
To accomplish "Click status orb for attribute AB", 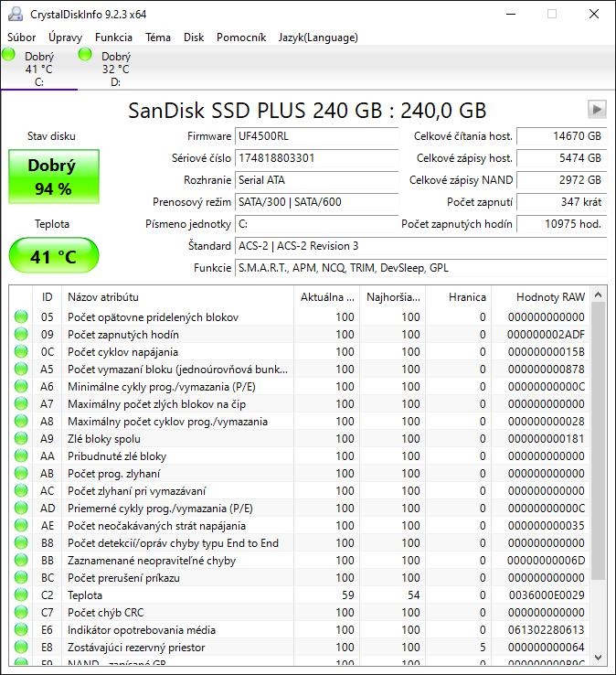I will coord(21,473).
